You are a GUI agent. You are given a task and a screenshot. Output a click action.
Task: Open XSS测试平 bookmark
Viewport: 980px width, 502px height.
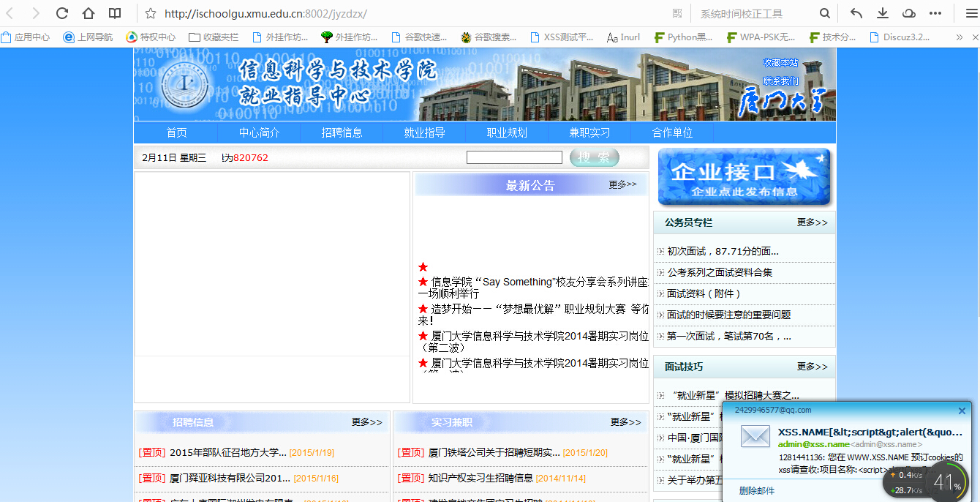click(562, 37)
